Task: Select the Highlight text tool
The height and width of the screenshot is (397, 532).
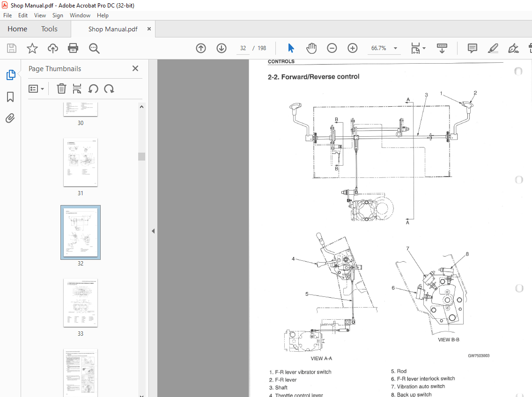Action: (493, 48)
